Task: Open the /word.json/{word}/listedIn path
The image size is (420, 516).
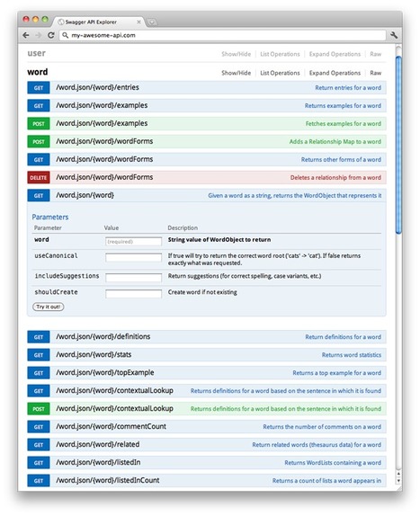Action: point(98,462)
